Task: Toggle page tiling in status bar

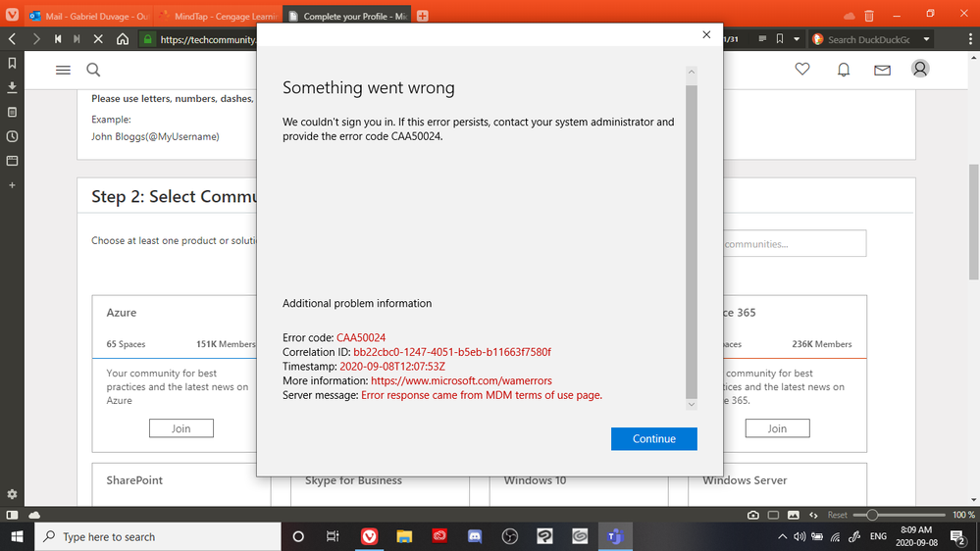Action: pos(773,515)
